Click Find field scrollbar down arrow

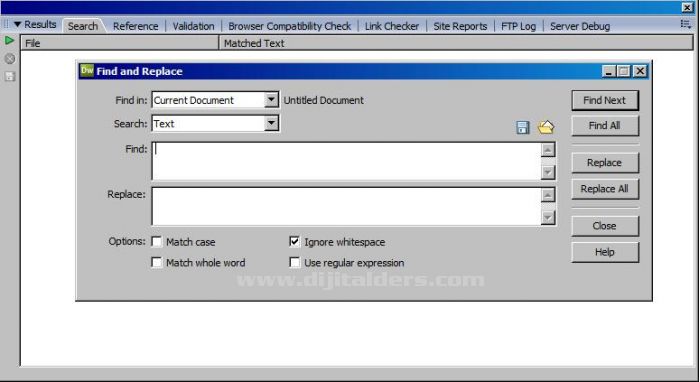point(548,172)
